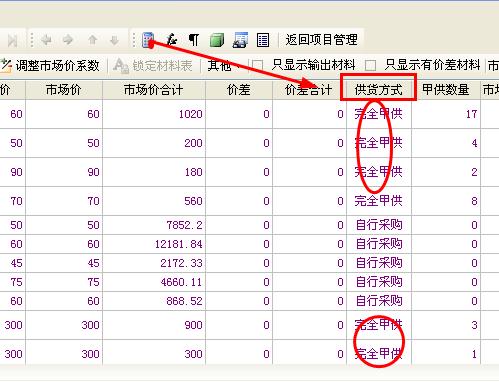Screen dimensions: 499x382
Task: Click the 锁定材料表 button
Action: [153, 65]
